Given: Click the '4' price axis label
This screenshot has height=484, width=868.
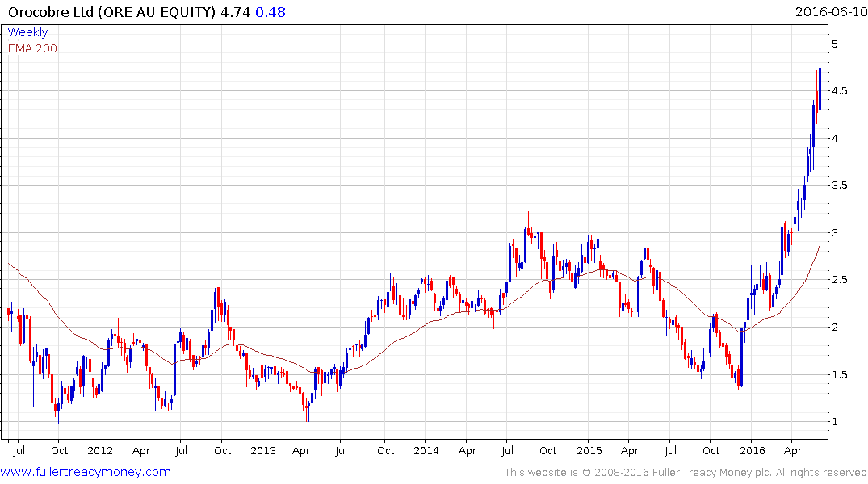Looking at the screenshot, I should pos(835,138).
